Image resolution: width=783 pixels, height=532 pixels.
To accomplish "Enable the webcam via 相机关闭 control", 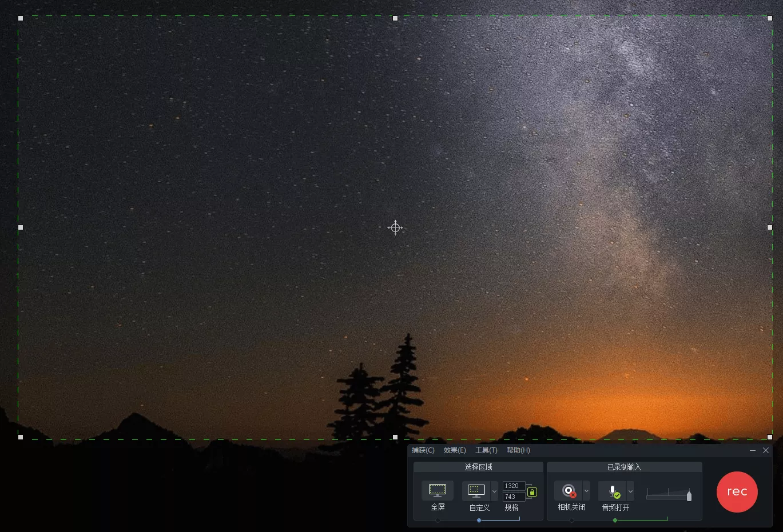I will click(x=568, y=490).
